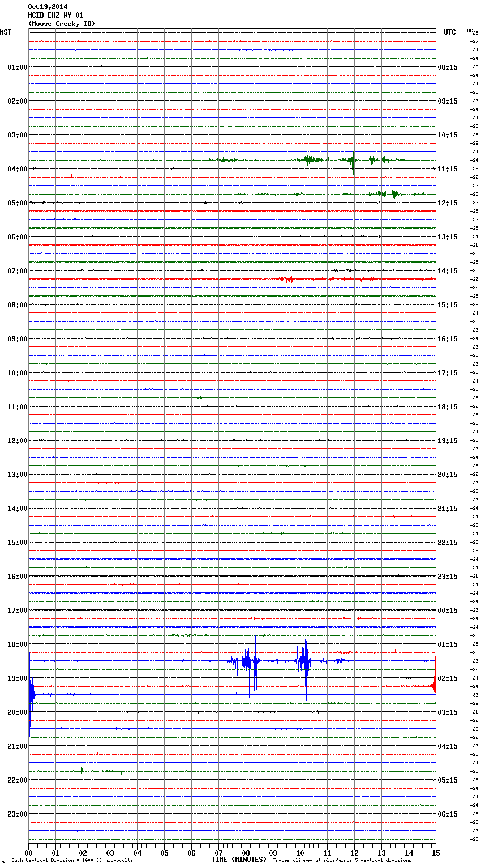Click the 03:00 MST time label
This screenshot has width=481, height=868.
pyautogui.click(x=17, y=135)
